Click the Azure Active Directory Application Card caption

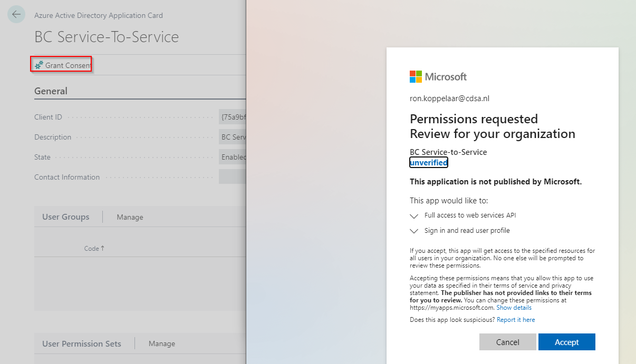[99, 15]
